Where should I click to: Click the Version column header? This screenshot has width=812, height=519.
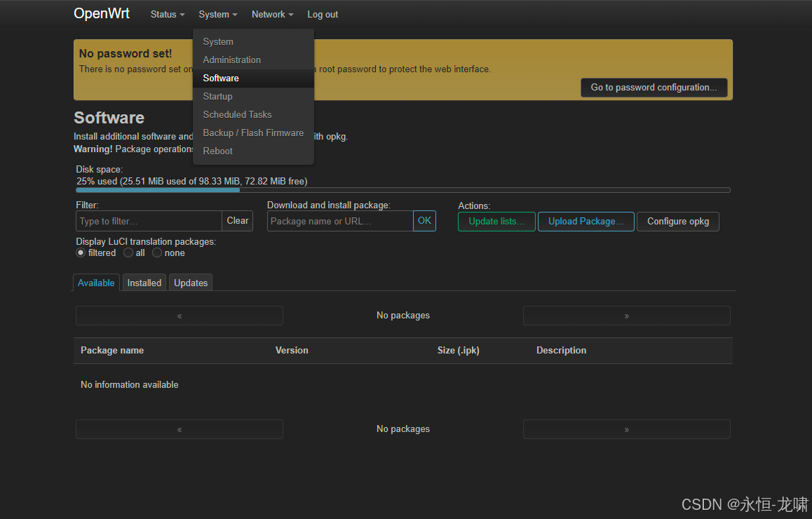coord(292,351)
